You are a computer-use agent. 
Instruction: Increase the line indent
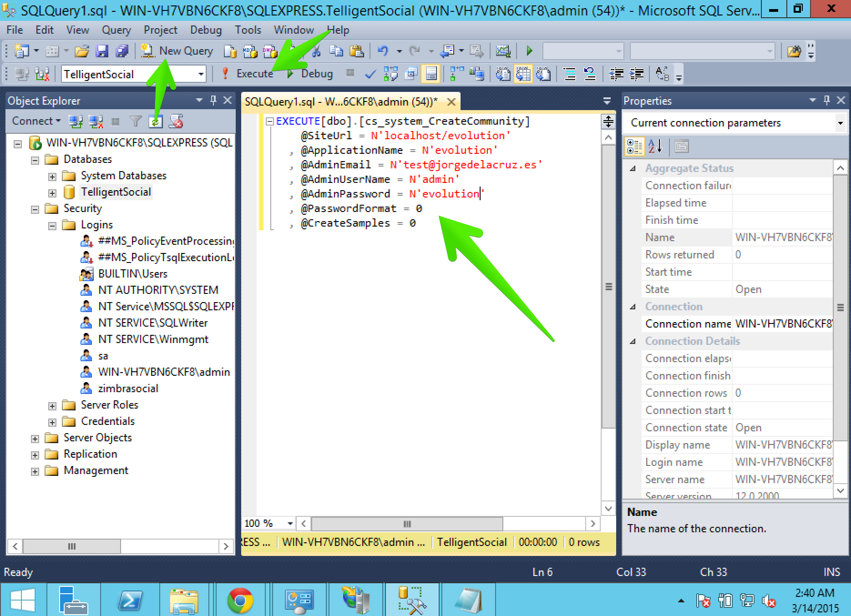(x=636, y=74)
